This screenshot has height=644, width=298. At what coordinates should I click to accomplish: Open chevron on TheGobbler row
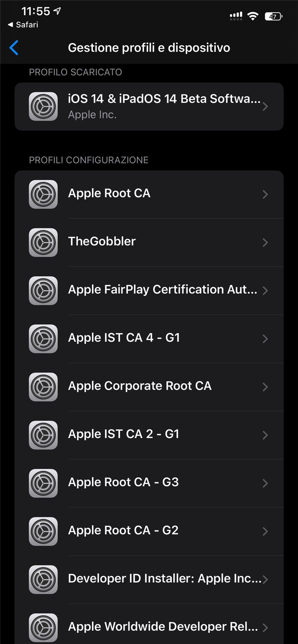coord(265,242)
